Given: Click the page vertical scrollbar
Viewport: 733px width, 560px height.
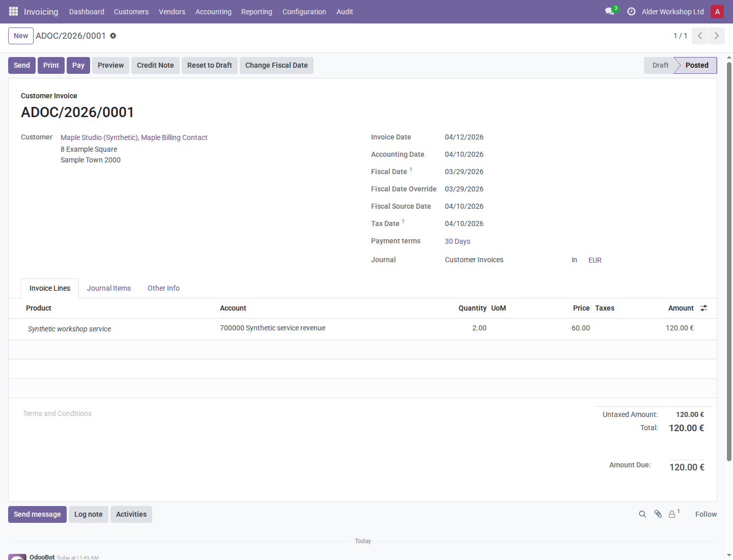Looking at the screenshot, I should pyautogui.click(x=729, y=262).
